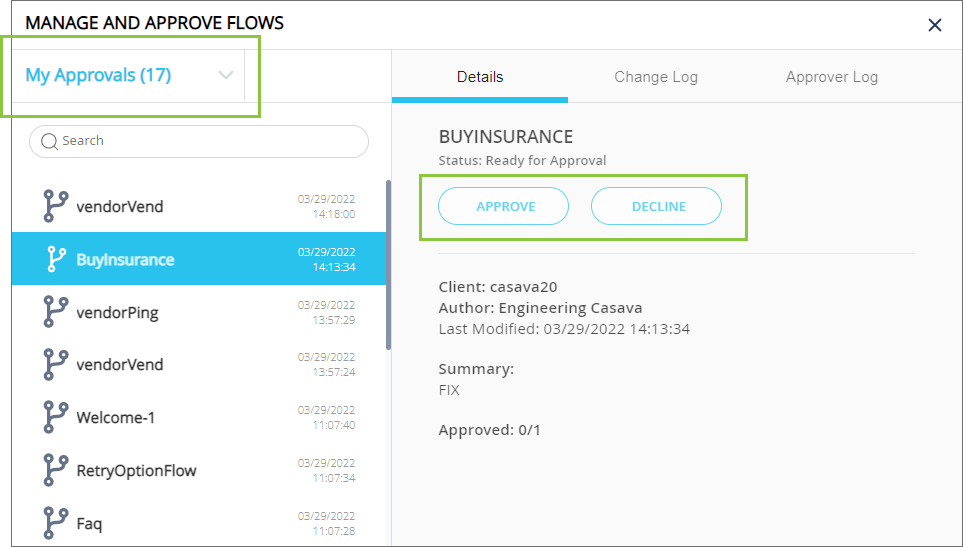Click the flow icon beside vendorVend dated 13:57:24

(x=55, y=365)
